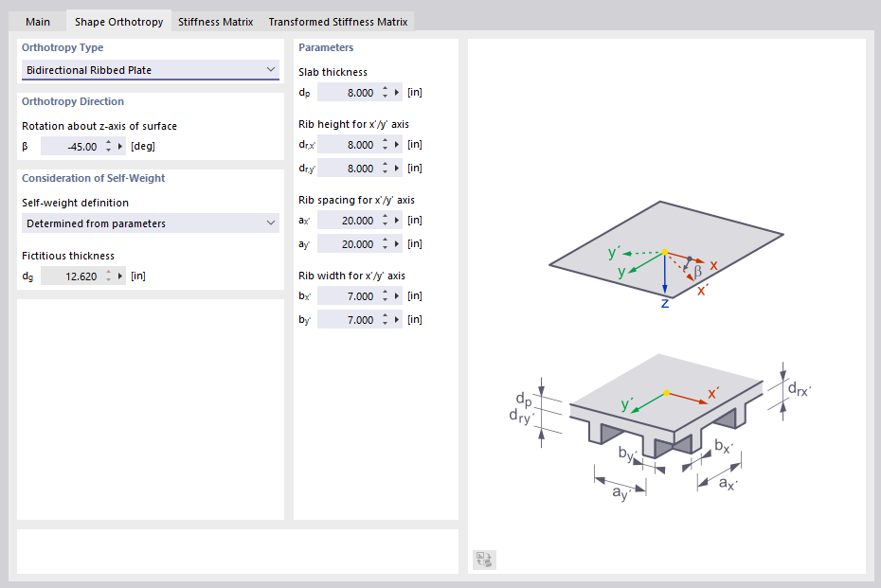881x588 pixels.
Task: Toggle the graphic display icon below the preview
Action: (483, 560)
